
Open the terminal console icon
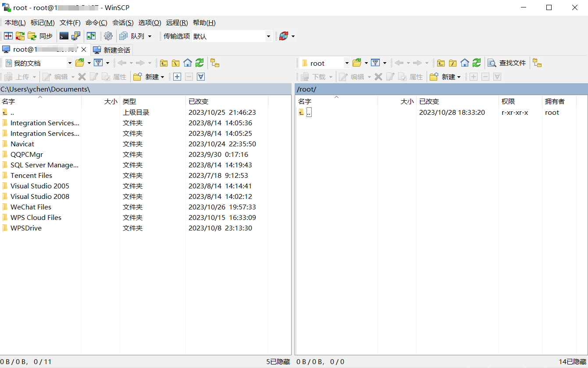coord(64,36)
